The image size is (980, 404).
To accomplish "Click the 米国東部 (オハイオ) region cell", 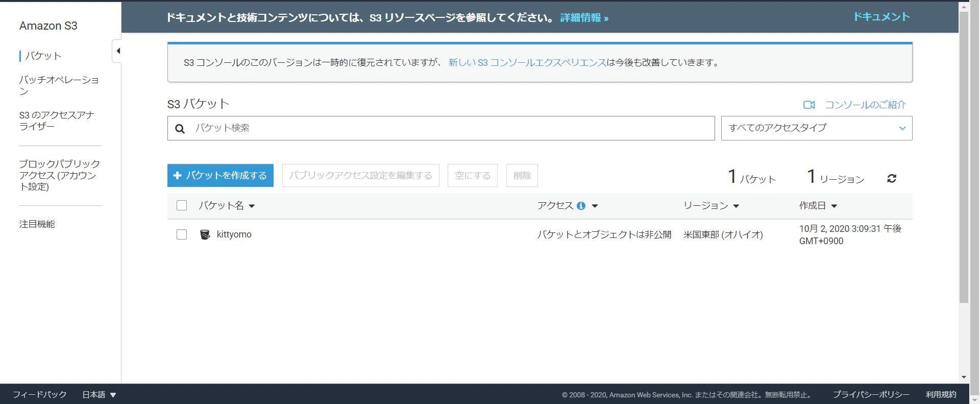I will click(x=723, y=234).
